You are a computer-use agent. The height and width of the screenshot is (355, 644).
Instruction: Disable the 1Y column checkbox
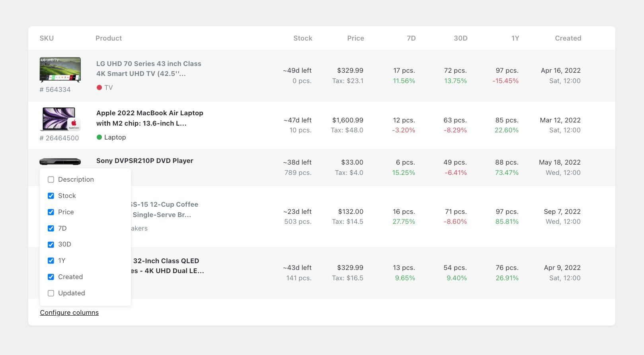[x=51, y=261]
